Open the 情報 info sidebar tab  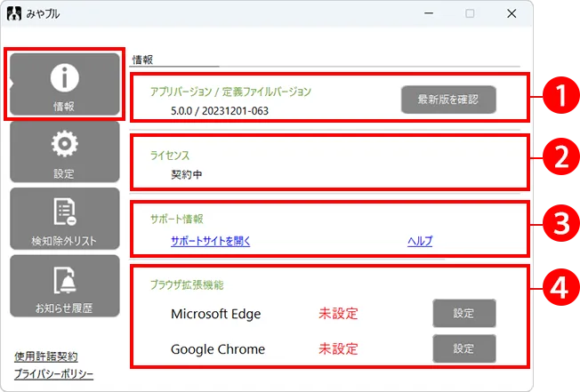[65, 84]
